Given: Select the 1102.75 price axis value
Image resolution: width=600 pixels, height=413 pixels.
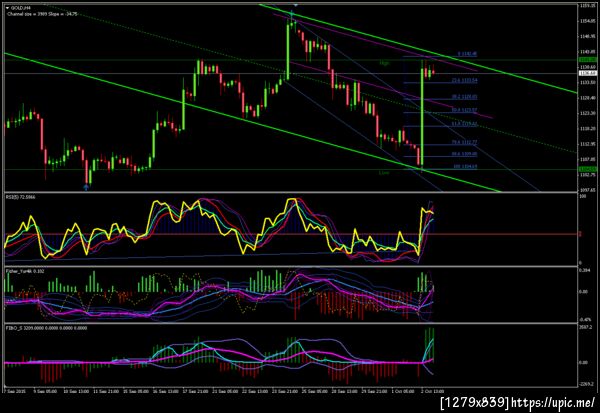Looking at the screenshot, I should (x=587, y=175).
